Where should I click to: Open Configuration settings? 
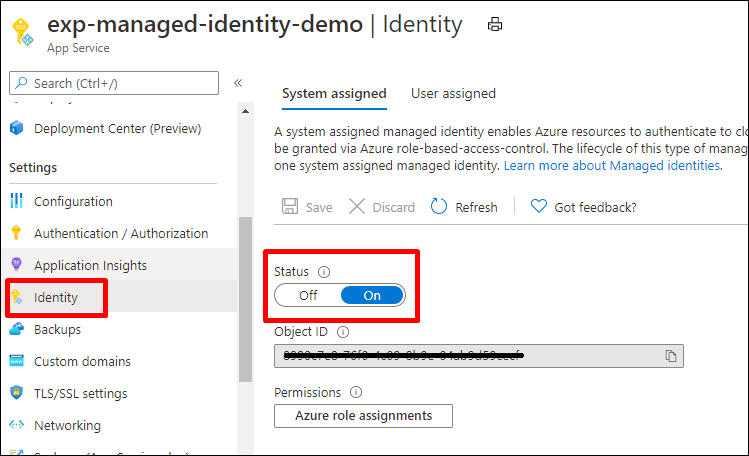click(73, 201)
